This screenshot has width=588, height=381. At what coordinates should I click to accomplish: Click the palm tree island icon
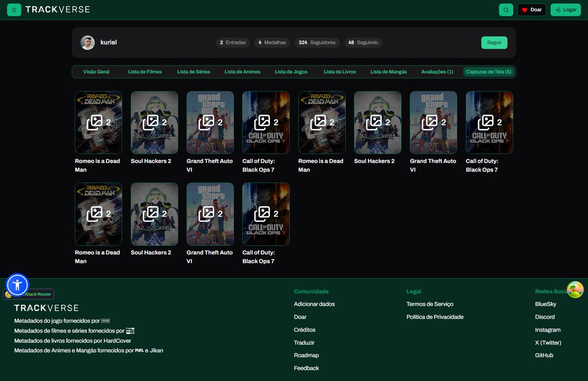coord(575,289)
